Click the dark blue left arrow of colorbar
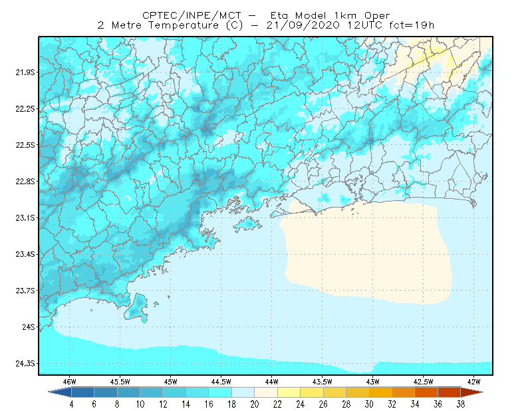The width and height of the screenshot is (532, 411). point(60,392)
